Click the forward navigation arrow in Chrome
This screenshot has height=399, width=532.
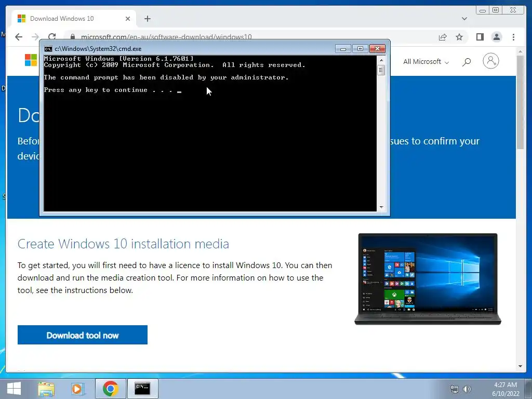(x=35, y=37)
